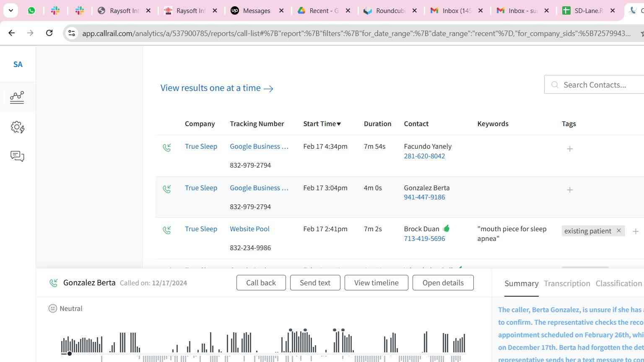Switch to the first Slack browser tab
This screenshot has width=644, height=362.
[x=55, y=10]
